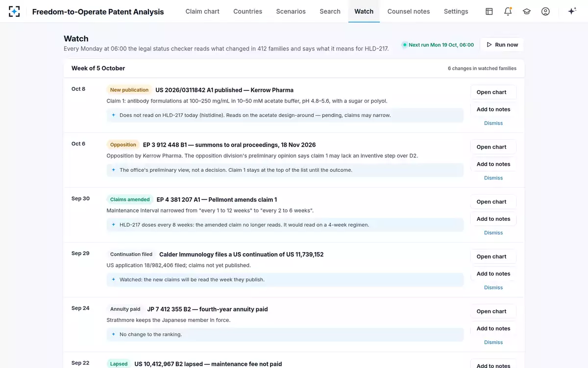Dismiss the Oct 6 Opposition item

[x=493, y=178]
